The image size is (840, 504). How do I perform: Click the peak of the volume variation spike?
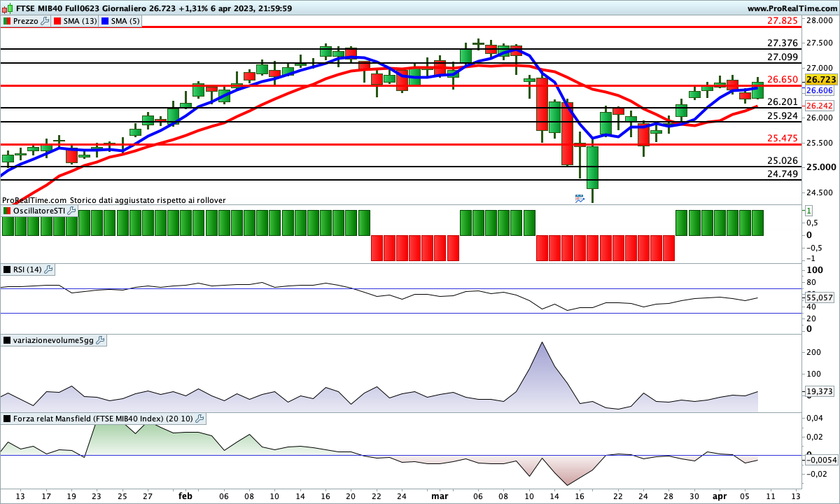click(x=541, y=343)
